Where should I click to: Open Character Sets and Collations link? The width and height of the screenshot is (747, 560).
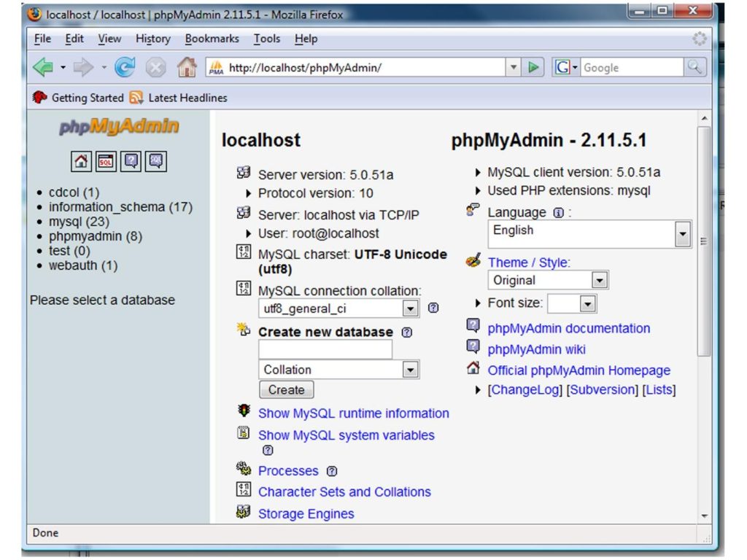[344, 492]
